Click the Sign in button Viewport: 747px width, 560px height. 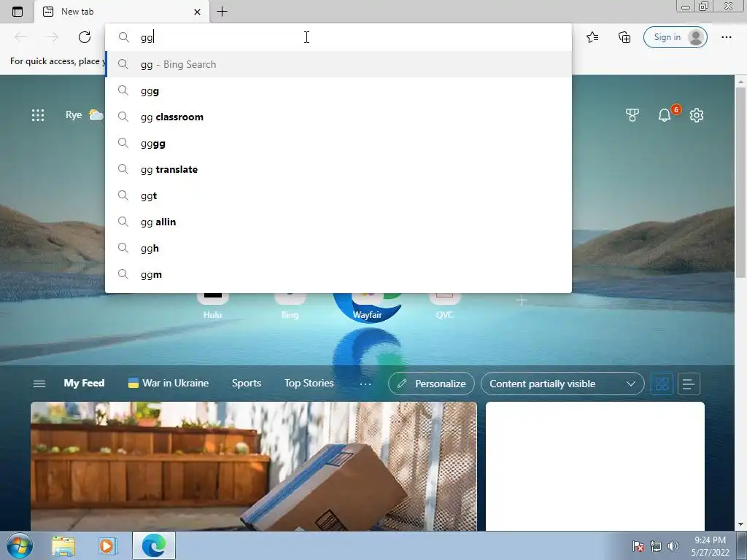pyautogui.click(x=675, y=37)
